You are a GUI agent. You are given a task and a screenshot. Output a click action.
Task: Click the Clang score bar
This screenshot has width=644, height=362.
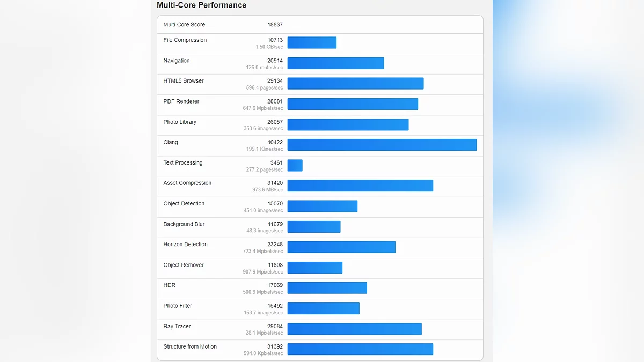[382, 145]
